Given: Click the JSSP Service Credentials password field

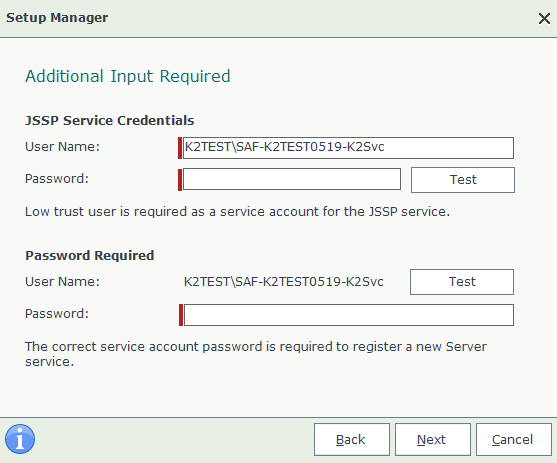Looking at the screenshot, I should coord(292,179).
